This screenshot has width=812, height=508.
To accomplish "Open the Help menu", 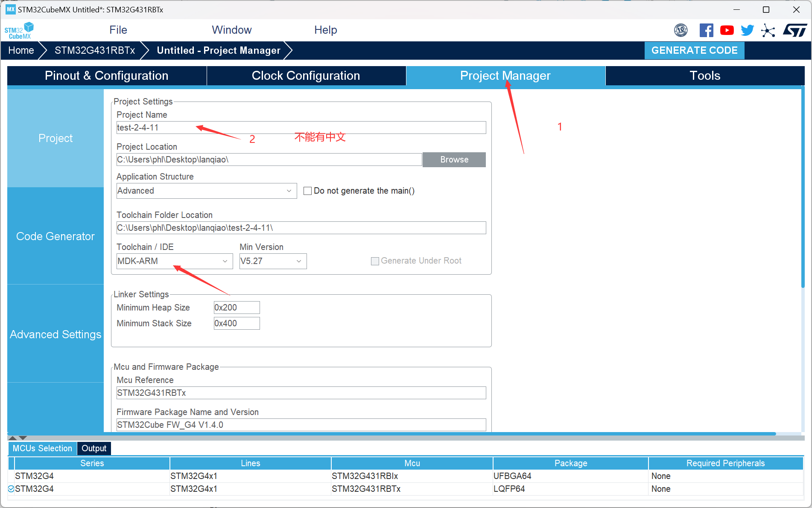I will click(x=326, y=30).
